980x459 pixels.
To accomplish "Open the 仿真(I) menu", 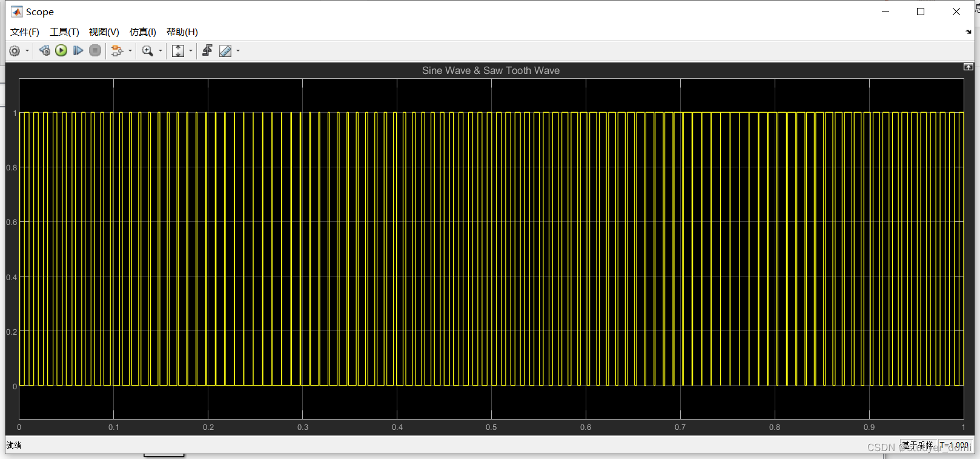I will (143, 32).
